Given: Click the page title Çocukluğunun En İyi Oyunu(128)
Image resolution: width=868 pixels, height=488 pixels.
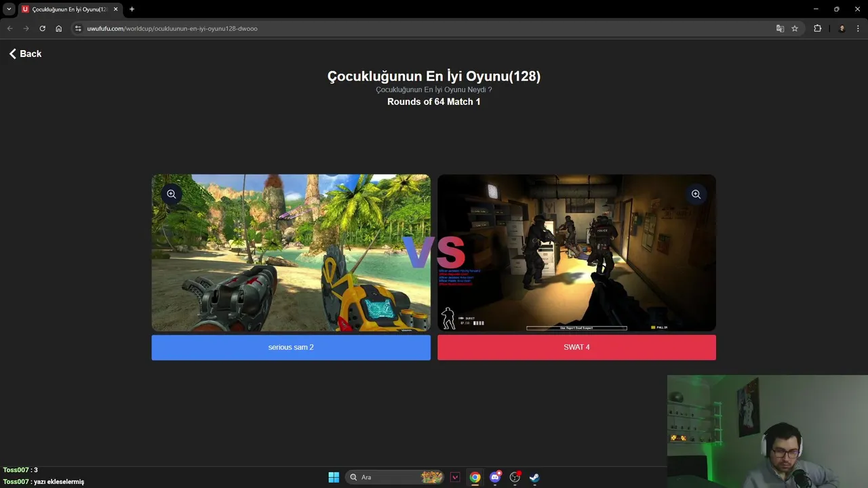Looking at the screenshot, I should 434,76.
